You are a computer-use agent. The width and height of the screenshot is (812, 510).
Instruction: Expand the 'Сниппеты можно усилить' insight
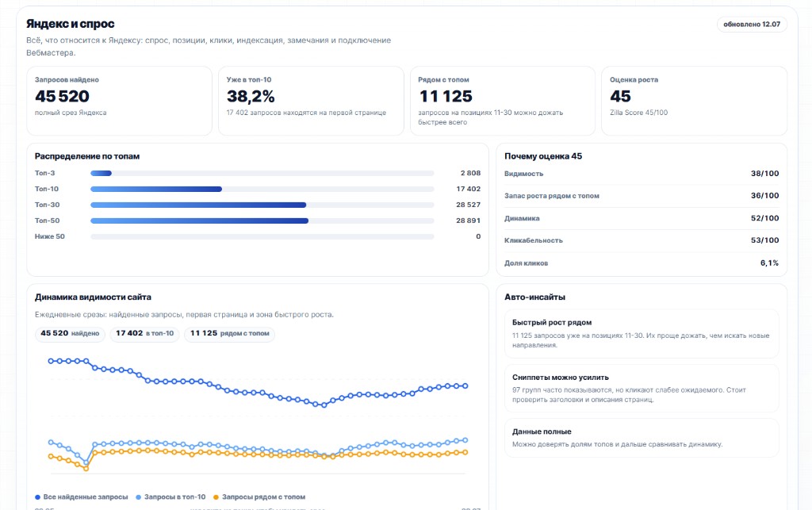tap(641, 389)
